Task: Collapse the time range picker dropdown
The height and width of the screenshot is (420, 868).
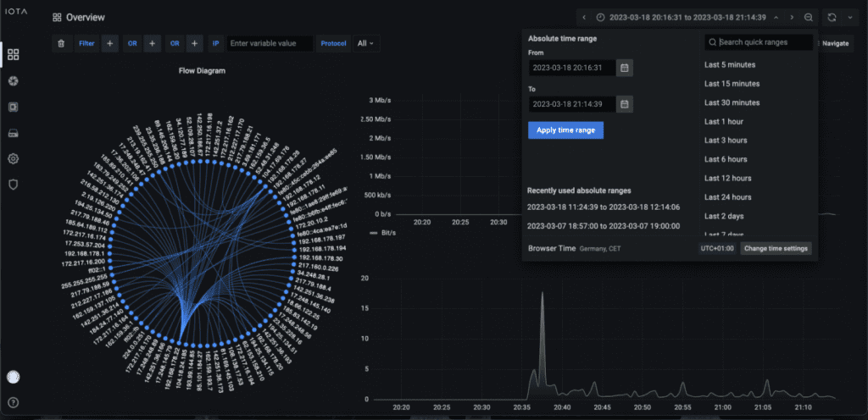Action: pyautogui.click(x=776, y=17)
